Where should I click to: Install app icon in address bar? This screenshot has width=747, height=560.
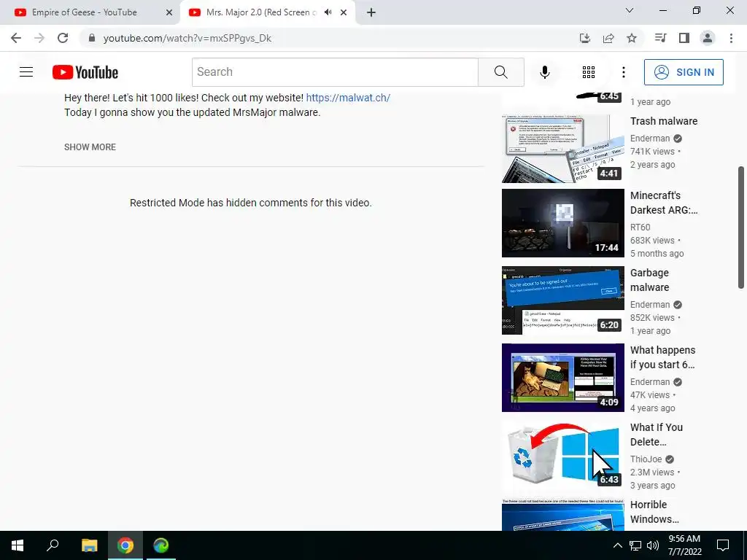585,38
